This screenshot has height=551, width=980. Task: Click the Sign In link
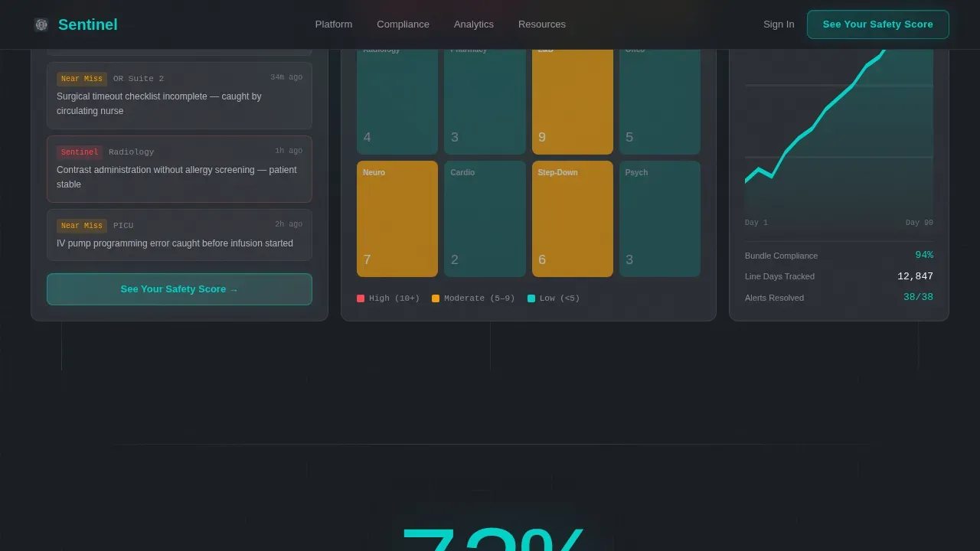pos(779,24)
